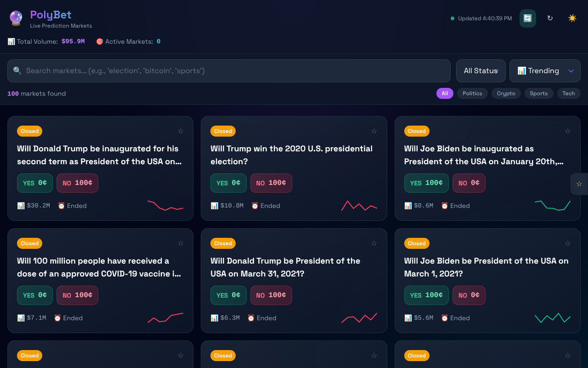The width and height of the screenshot is (588, 368).
Task: Star the Biden President March 1 market
Action: coord(568,243)
